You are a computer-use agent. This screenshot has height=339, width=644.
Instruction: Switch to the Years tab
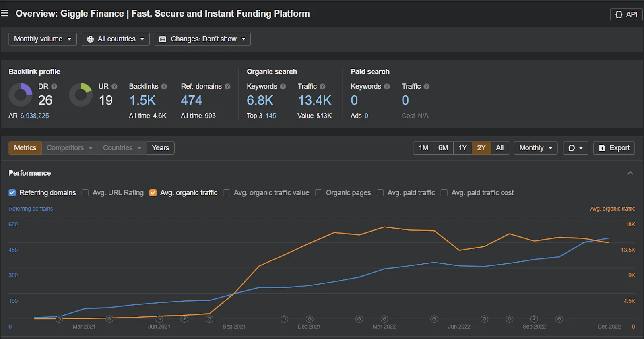coord(161,148)
